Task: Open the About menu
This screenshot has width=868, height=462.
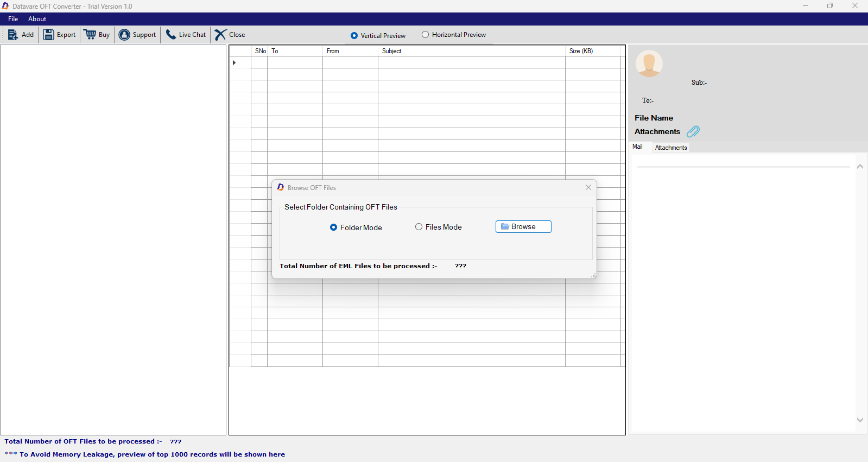Action: (37, 19)
